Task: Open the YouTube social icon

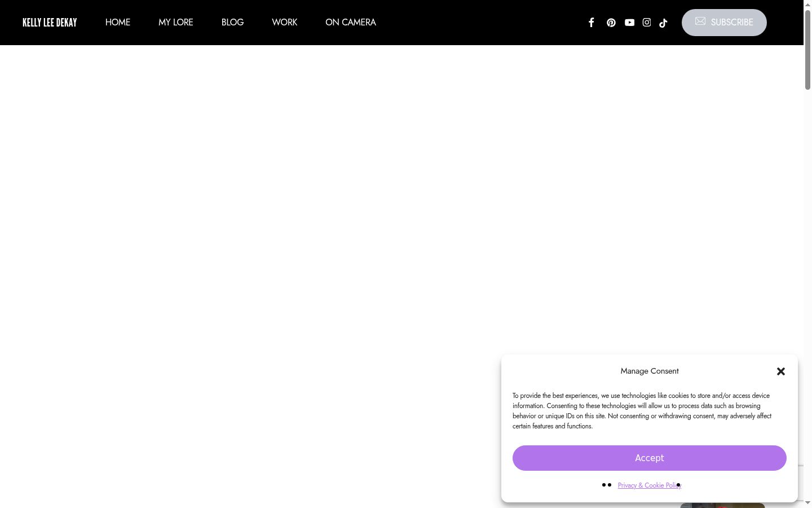Action: (630, 23)
